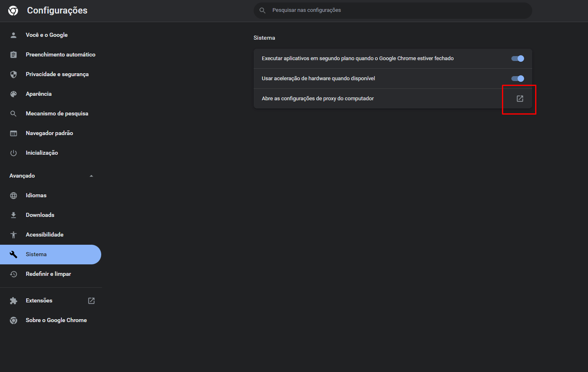Click Sobre o Google Chrome

pyautogui.click(x=56, y=320)
